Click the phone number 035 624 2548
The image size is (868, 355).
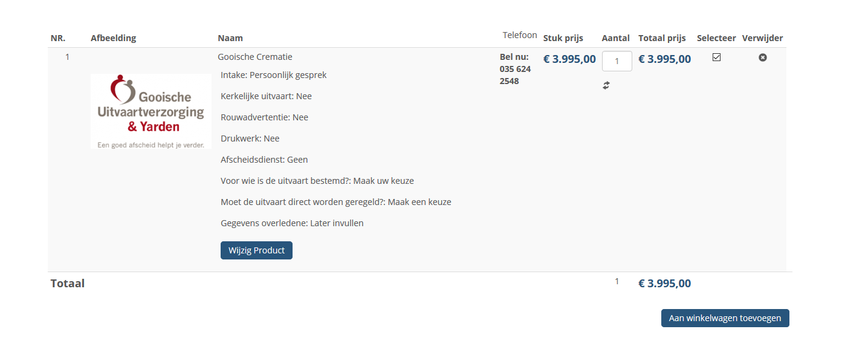tap(515, 75)
